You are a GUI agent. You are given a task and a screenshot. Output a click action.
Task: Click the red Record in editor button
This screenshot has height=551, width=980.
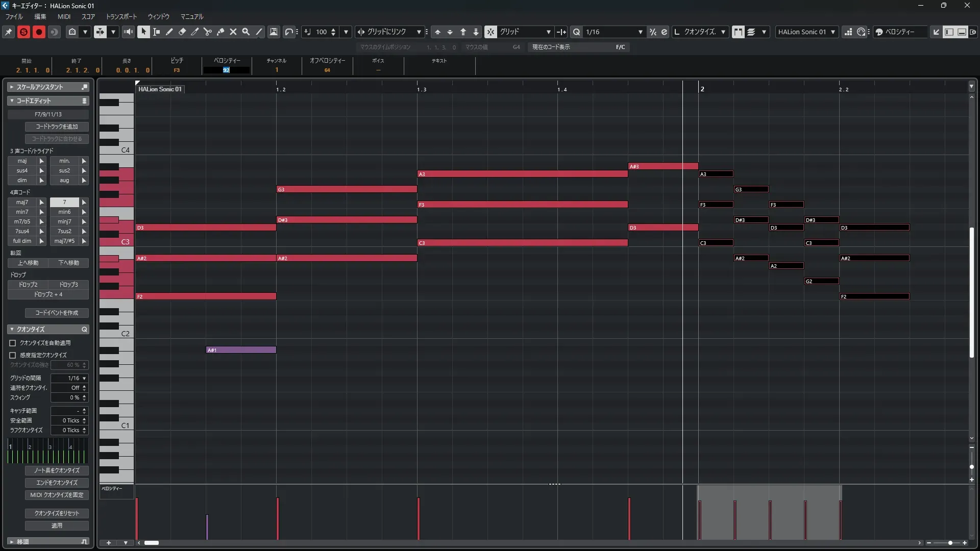click(39, 32)
